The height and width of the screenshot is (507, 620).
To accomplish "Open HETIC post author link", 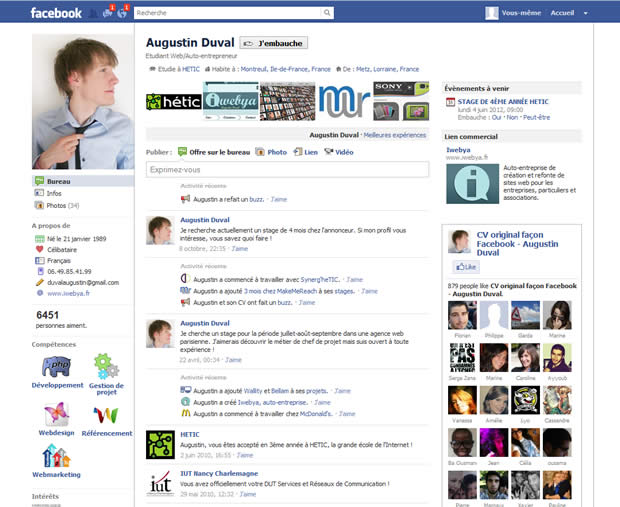I will click(190, 434).
